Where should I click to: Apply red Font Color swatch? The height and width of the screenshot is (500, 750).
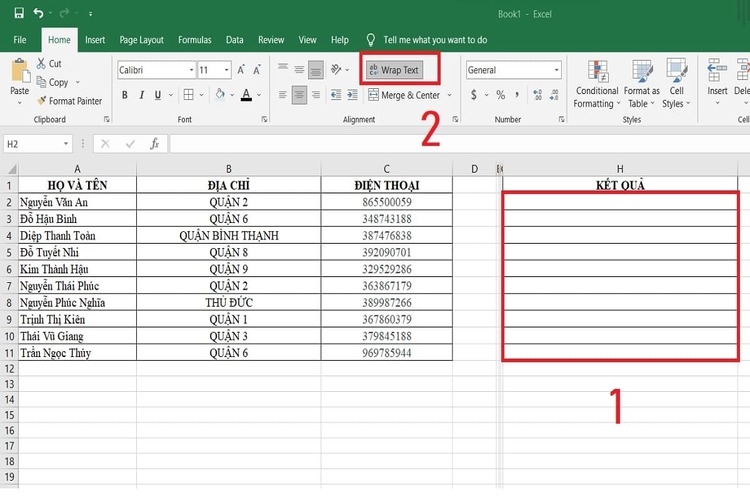point(246,94)
